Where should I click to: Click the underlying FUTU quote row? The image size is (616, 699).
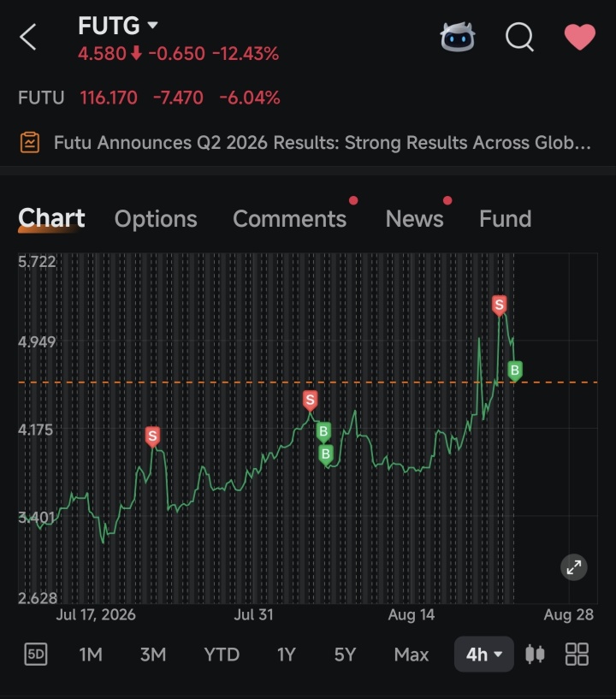150,98
